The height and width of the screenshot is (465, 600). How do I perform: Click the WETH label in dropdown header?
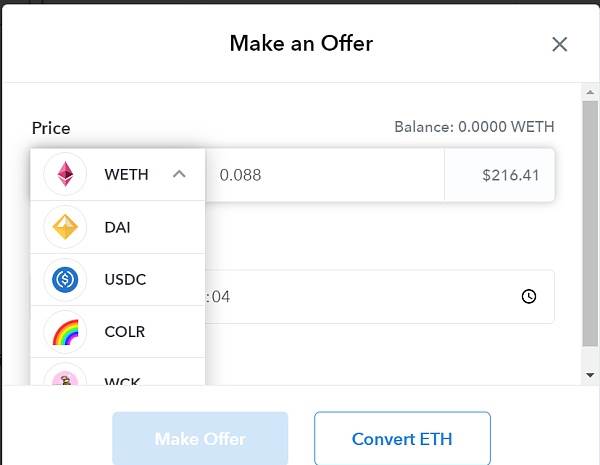click(x=126, y=175)
